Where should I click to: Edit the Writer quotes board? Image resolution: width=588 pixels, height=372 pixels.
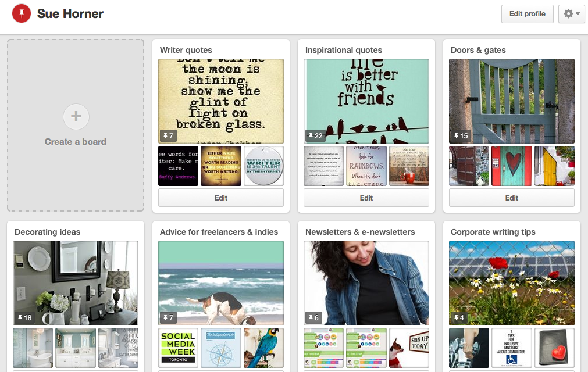click(x=221, y=198)
